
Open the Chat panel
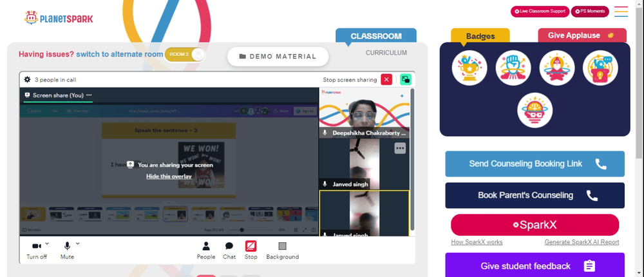point(229,251)
